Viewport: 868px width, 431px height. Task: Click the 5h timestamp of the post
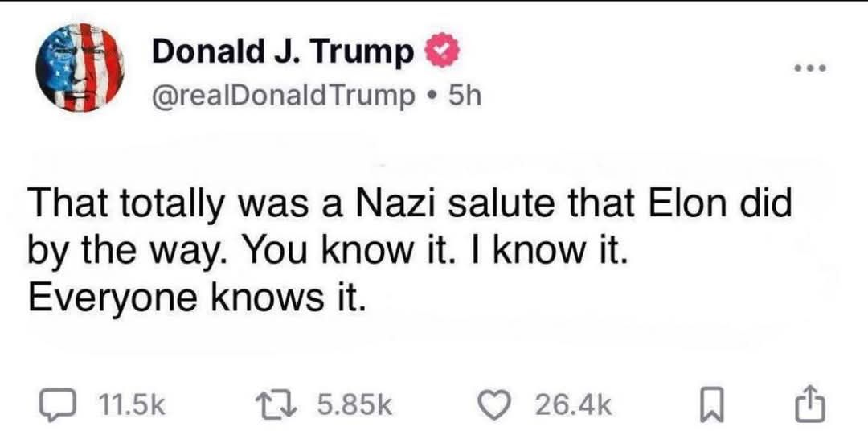tap(464, 97)
